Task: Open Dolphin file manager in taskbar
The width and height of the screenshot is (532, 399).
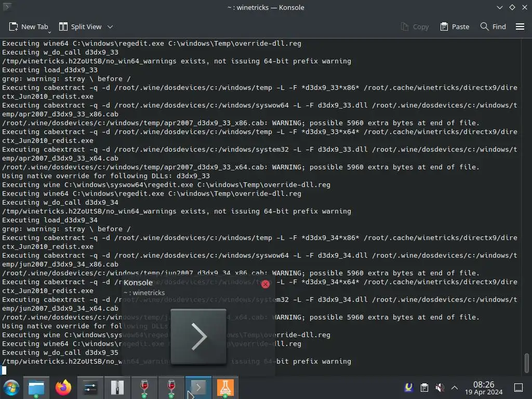Action: (36, 388)
